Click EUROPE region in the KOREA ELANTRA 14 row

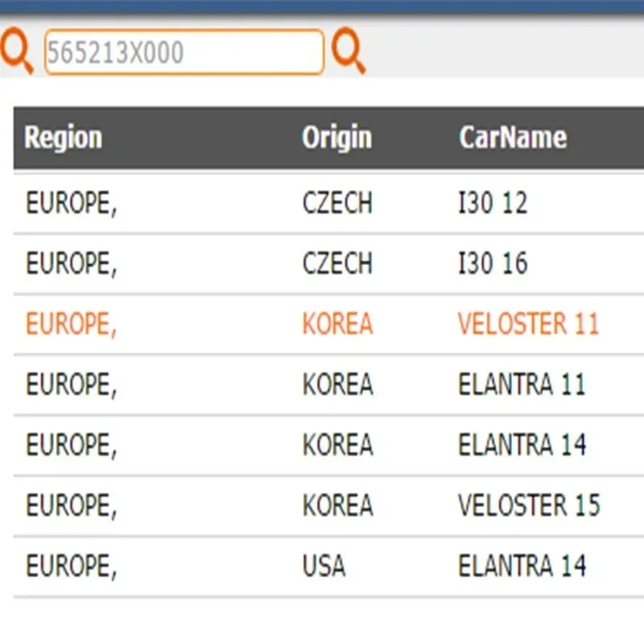72,445
